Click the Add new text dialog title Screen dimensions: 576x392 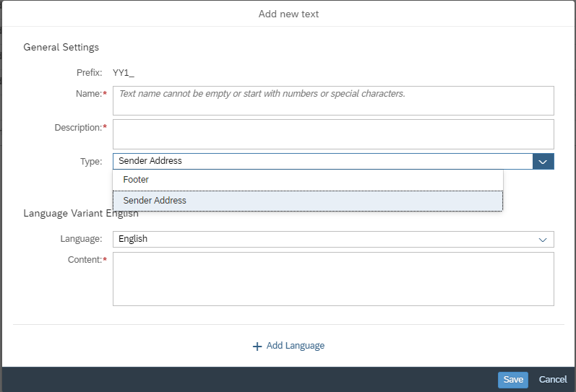(288, 14)
